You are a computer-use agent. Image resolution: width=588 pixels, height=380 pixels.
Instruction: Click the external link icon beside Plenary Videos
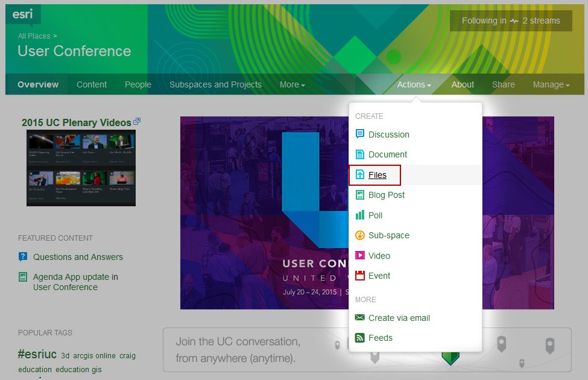point(137,121)
